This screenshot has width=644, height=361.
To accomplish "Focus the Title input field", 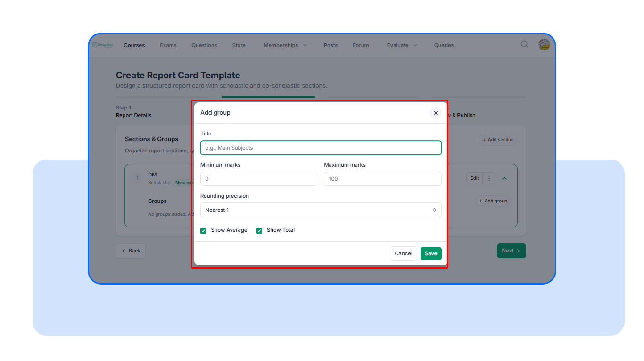I will click(321, 148).
